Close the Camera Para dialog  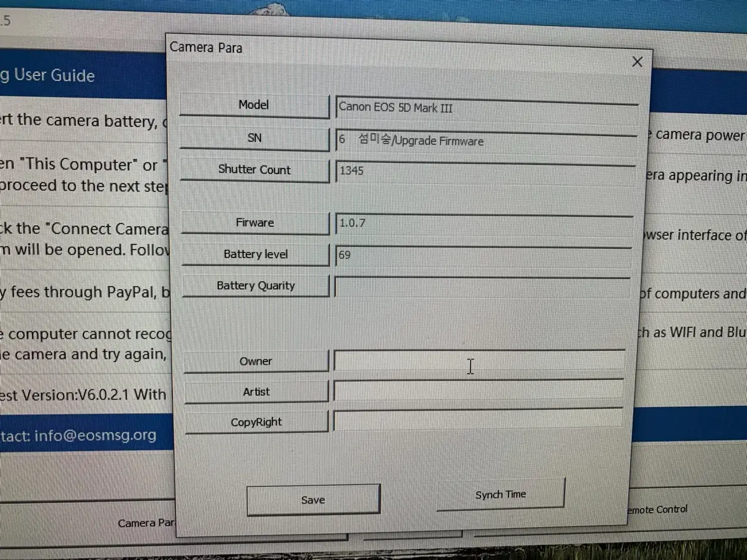point(637,62)
